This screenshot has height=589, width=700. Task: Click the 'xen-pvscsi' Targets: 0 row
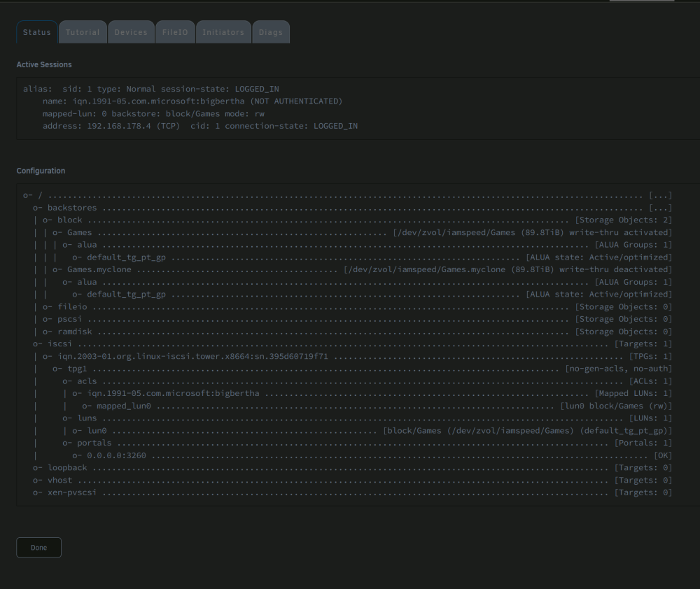(x=352, y=492)
